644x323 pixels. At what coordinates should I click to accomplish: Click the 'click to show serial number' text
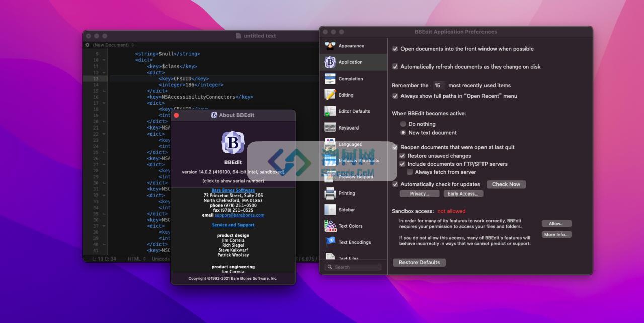(233, 181)
